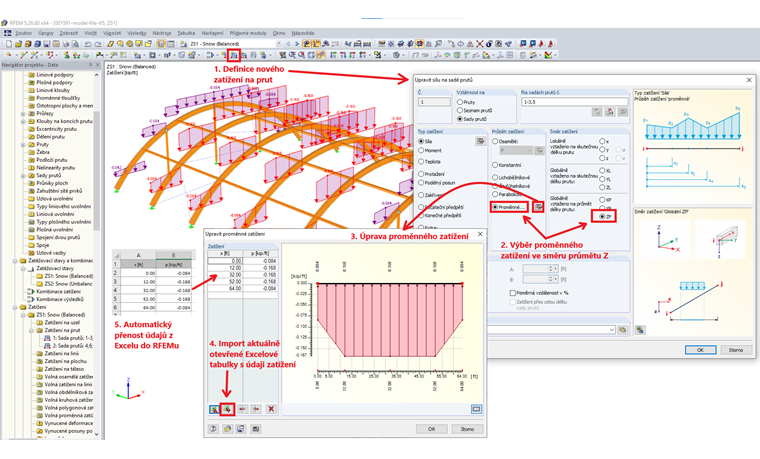Import from Excel icon in variable load dialog

[x=227, y=410]
